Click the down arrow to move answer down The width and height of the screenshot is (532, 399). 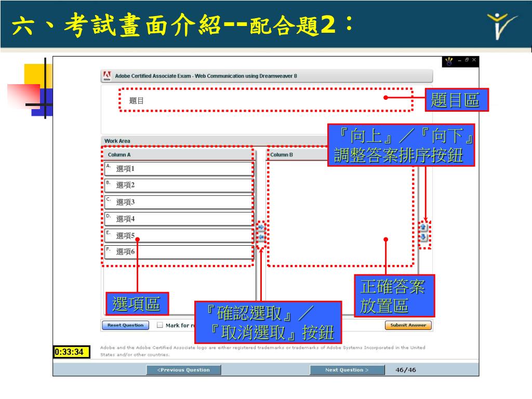423,237
